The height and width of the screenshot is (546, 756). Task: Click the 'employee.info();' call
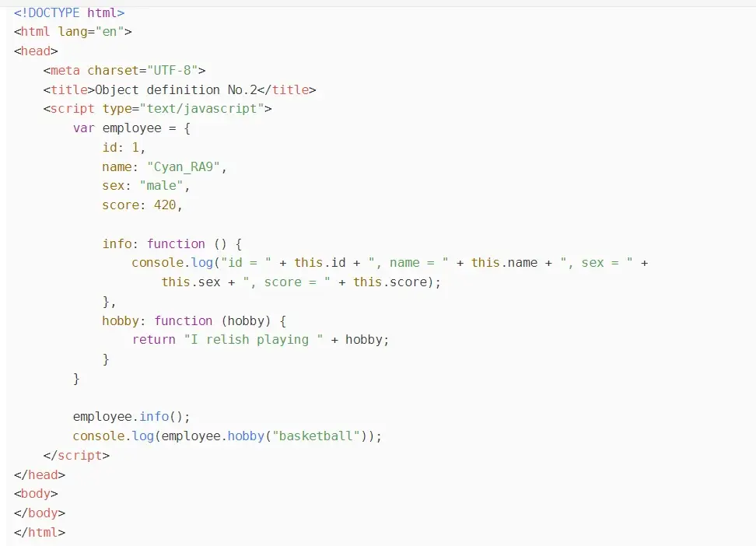coord(131,417)
